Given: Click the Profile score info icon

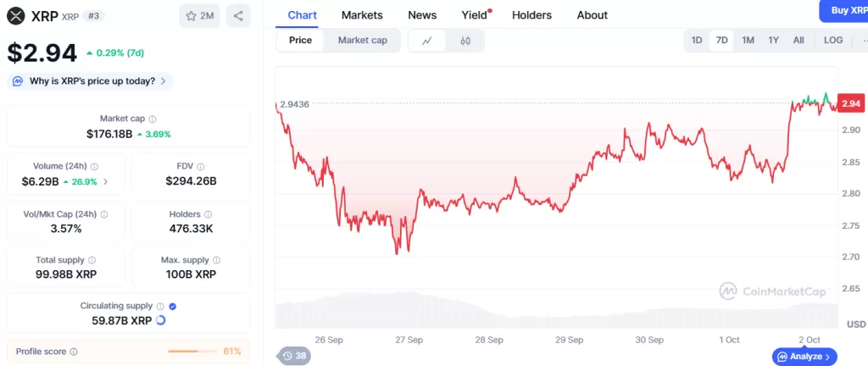Looking at the screenshot, I should tap(74, 352).
